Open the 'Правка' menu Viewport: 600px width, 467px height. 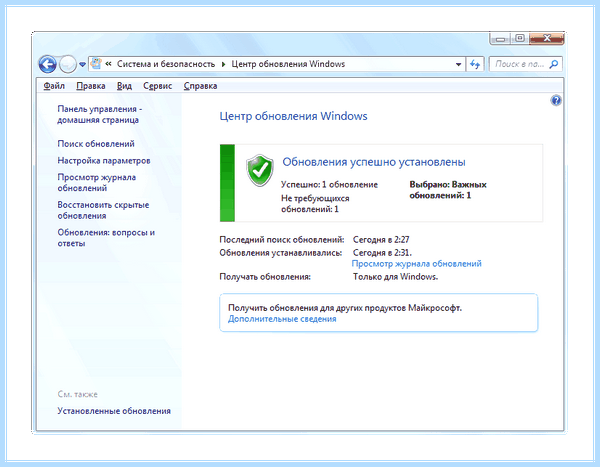[91, 86]
